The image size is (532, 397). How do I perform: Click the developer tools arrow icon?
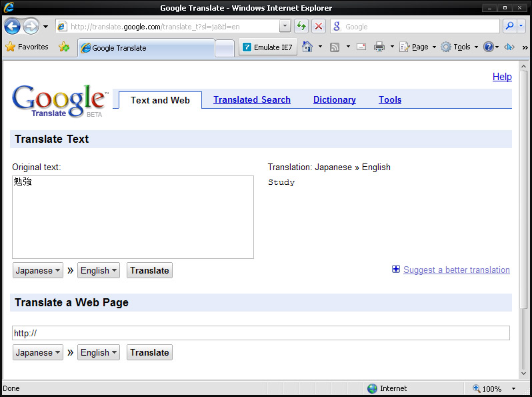click(x=509, y=47)
